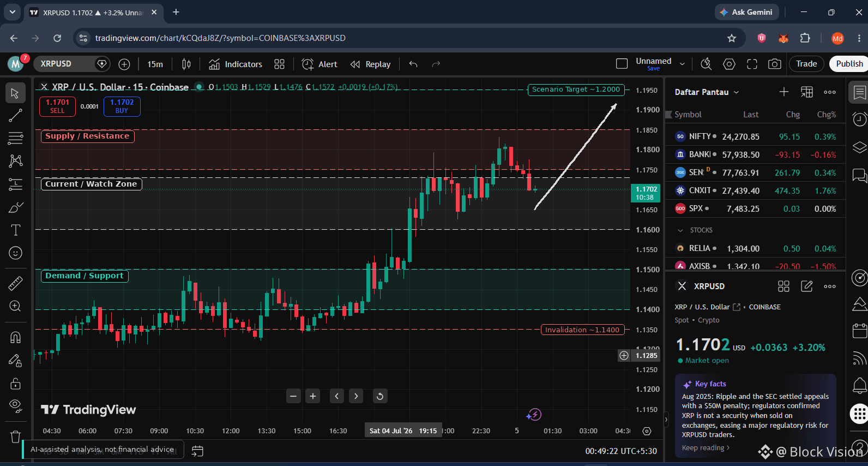Create an Alert from the toolbar

[320, 64]
